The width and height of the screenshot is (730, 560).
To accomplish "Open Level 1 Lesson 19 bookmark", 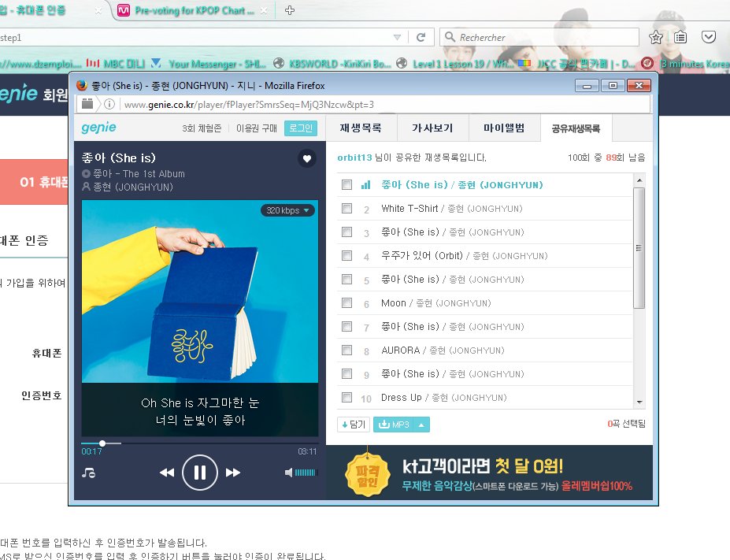I will coord(455,63).
